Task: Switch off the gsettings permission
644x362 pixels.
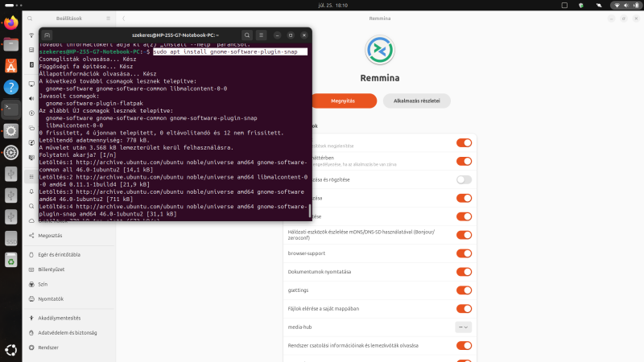Action: coord(464,290)
